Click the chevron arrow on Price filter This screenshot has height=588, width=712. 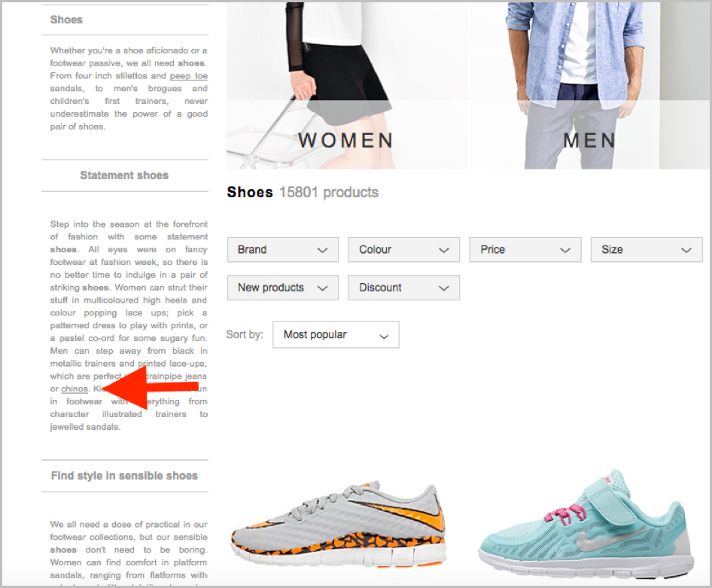tap(565, 250)
